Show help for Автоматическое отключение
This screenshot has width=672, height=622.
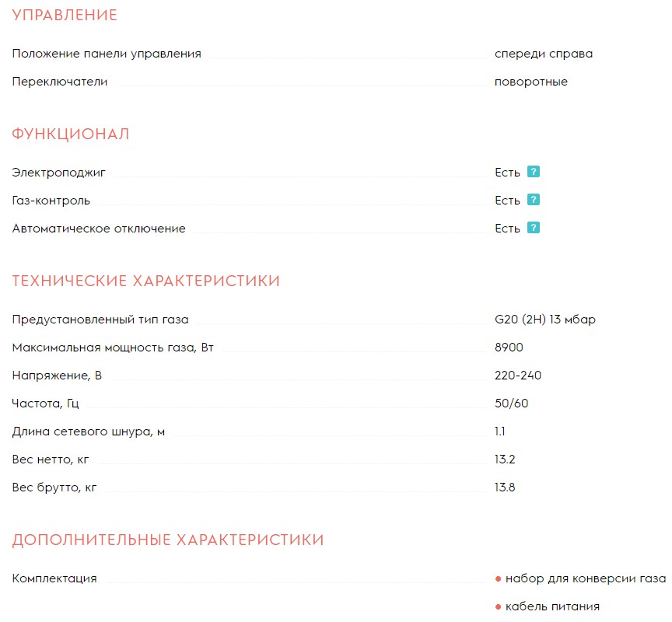point(533,228)
